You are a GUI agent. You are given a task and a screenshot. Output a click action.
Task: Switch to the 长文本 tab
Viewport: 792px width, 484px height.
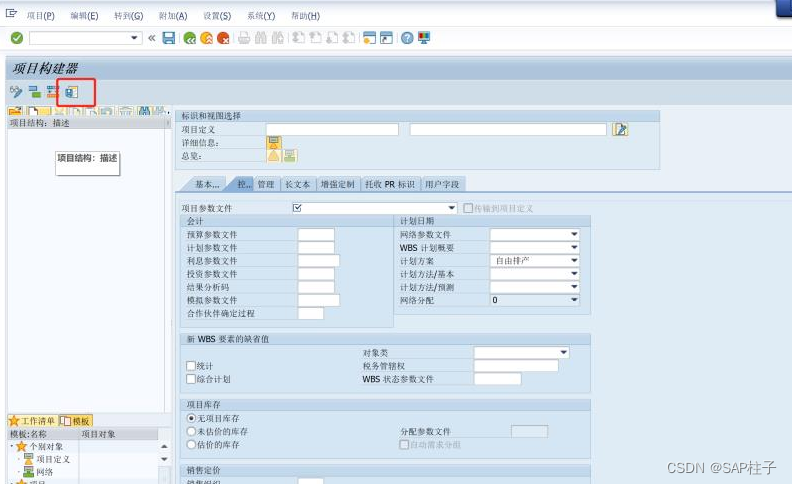(298, 184)
